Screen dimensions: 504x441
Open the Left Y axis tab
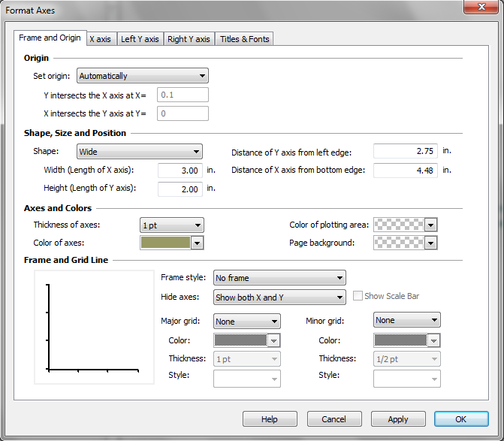coord(140,39)
